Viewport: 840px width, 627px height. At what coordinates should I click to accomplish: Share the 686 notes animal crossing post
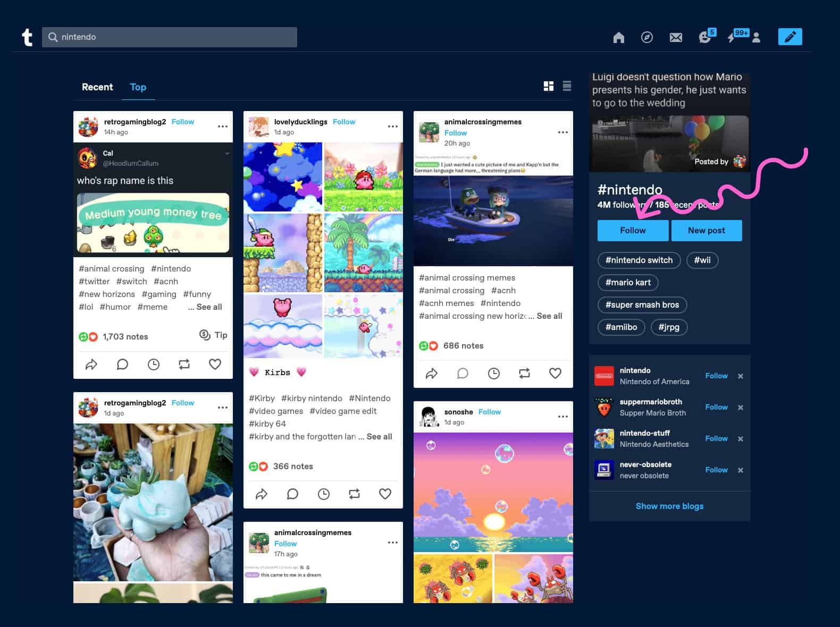(x=432, y=374)
